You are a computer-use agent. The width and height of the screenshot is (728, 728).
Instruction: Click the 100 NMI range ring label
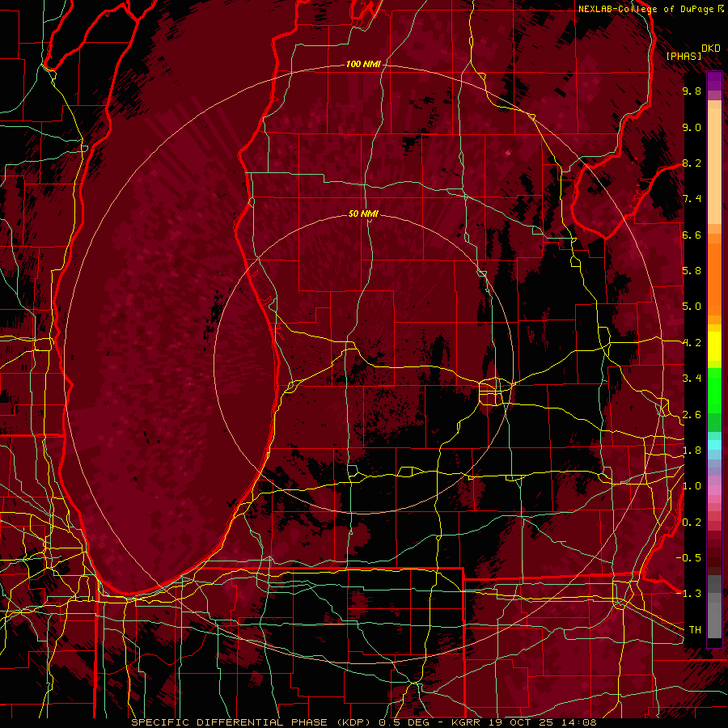[363, 64]
